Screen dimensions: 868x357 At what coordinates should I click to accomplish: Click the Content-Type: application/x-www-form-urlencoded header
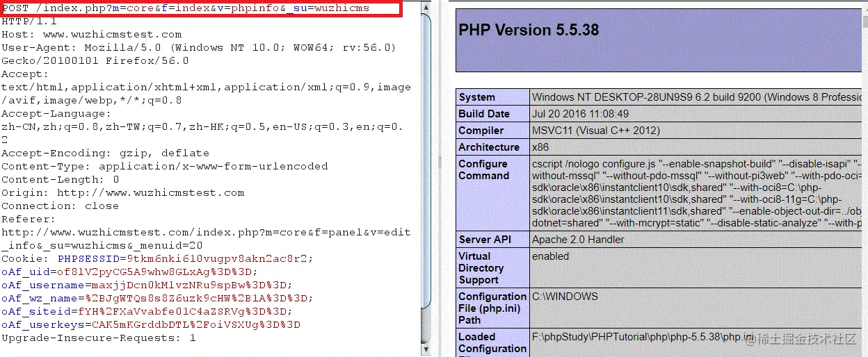pos(165,166)
